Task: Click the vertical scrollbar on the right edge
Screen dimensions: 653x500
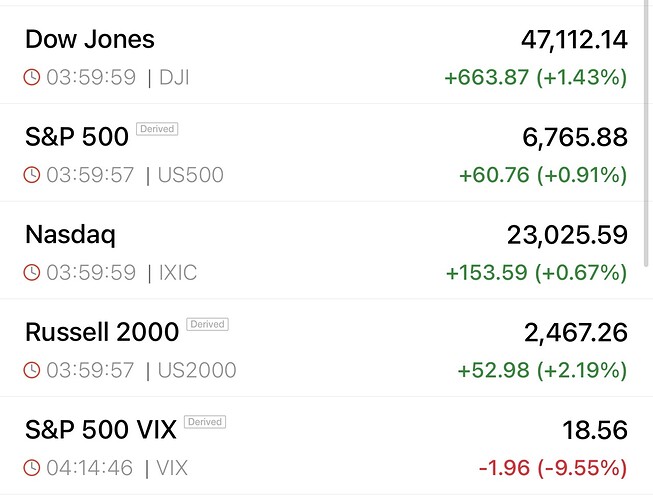Action: 648,140
